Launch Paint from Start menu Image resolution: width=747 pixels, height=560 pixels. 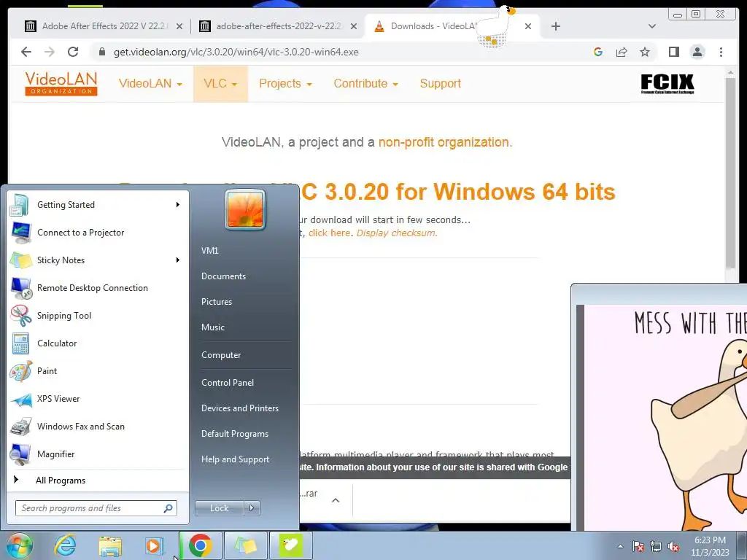click(97, 371)
